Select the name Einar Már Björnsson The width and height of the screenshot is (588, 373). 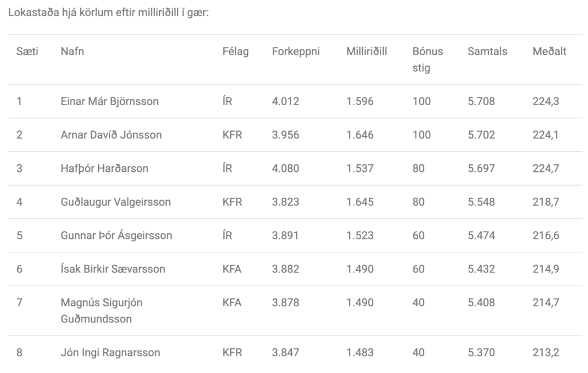(x=110, y=101)
